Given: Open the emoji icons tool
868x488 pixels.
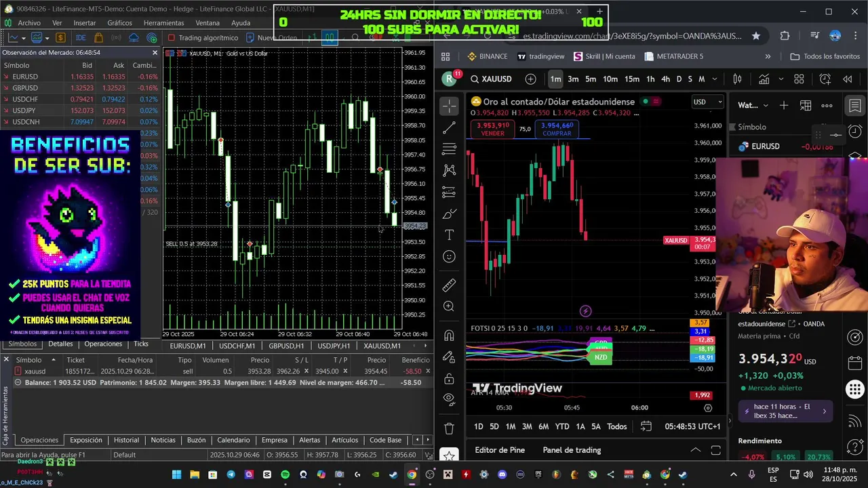Looking at the screenshot, I should 449,257.
